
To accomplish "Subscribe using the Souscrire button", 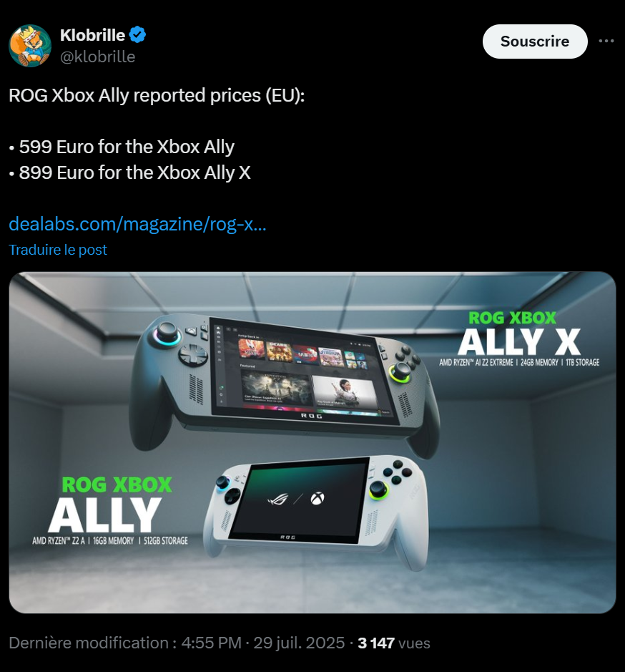I will [535, 41].
